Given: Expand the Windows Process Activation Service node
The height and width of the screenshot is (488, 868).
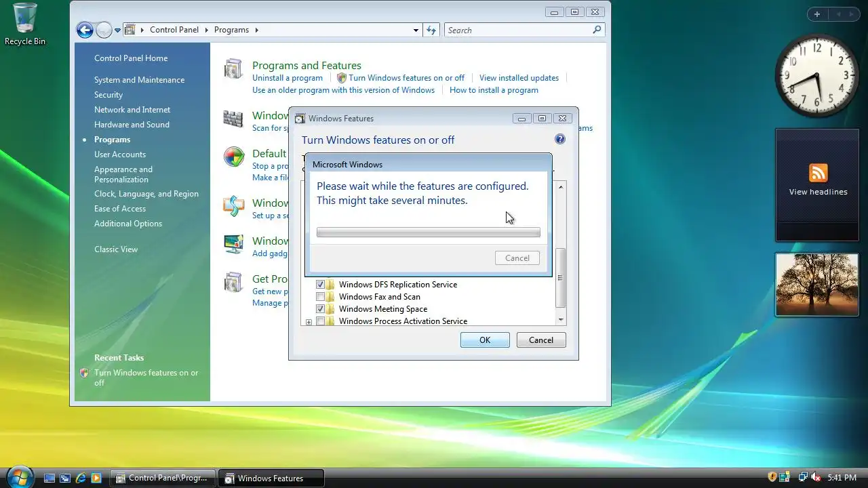Looking at the screenshot, I should click(x=309, y=322).
